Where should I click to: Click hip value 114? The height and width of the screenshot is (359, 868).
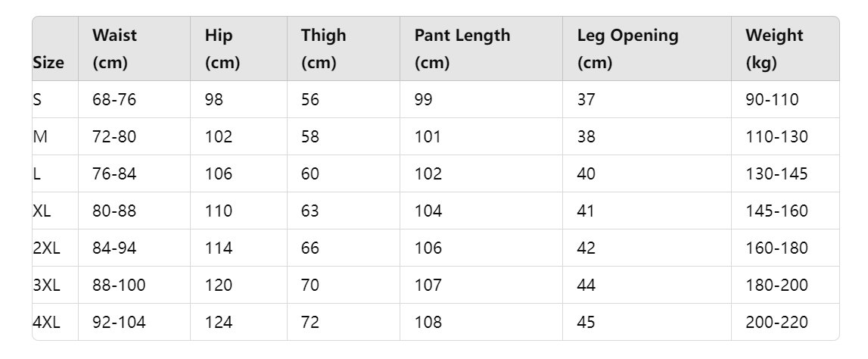[219, 248]
